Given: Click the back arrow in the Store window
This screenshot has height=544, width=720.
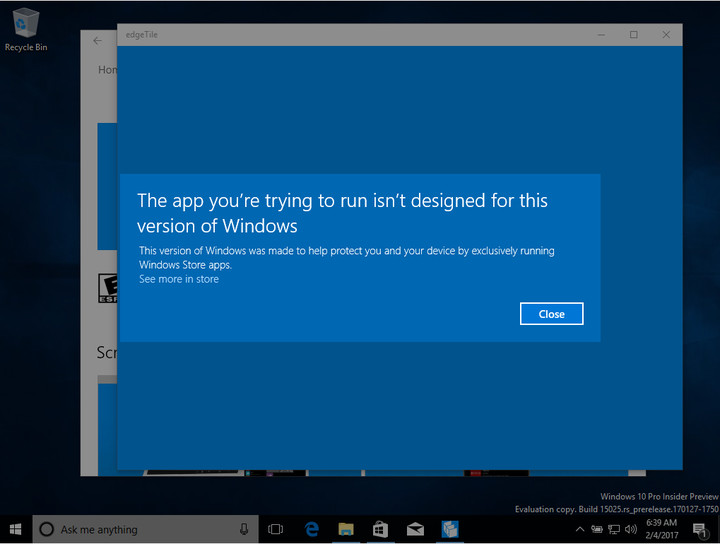Looking at the screenshot, I should [x=97, y=41].
